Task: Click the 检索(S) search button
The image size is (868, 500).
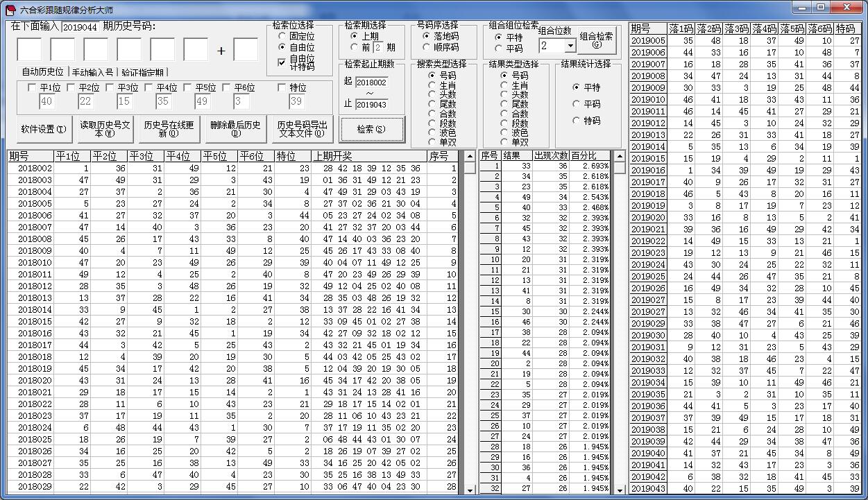Action: coord(371,129)
